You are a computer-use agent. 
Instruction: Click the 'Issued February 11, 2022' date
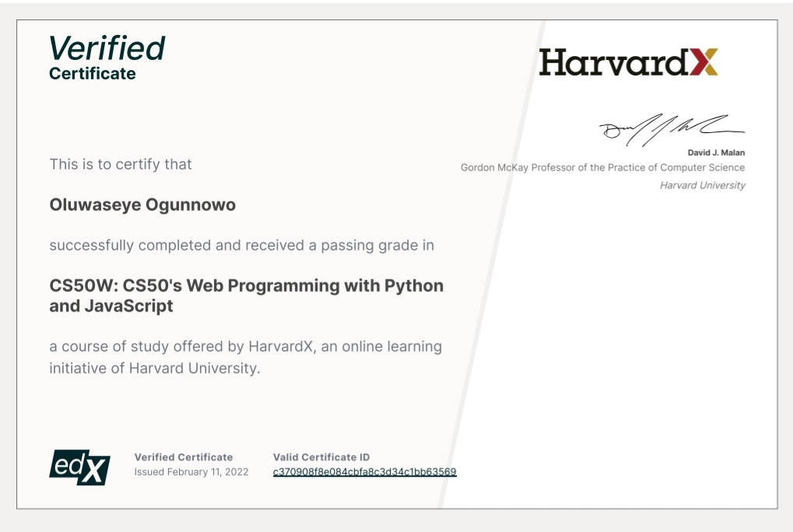click(x=191, y=472)
